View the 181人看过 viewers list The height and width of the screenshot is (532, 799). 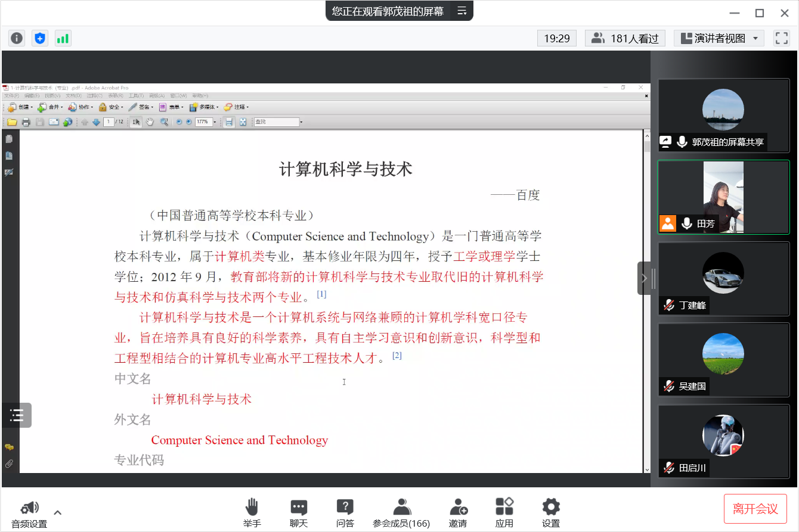point(625,39)
